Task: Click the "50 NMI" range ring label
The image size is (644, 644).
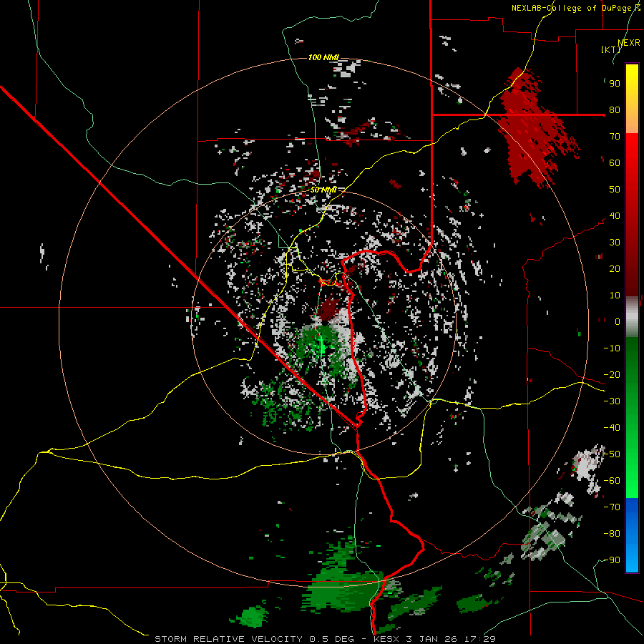Action: (323, 190)
